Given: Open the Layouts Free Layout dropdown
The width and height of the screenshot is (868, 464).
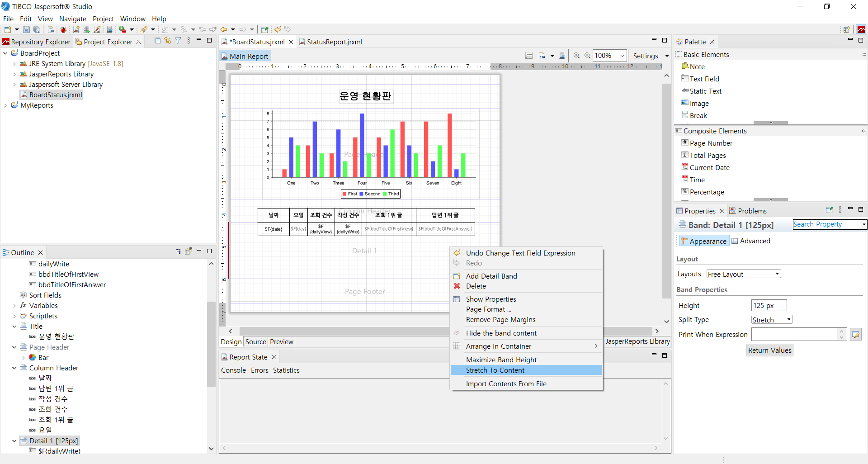Looking at the screenshot, I should pos(744,274).
